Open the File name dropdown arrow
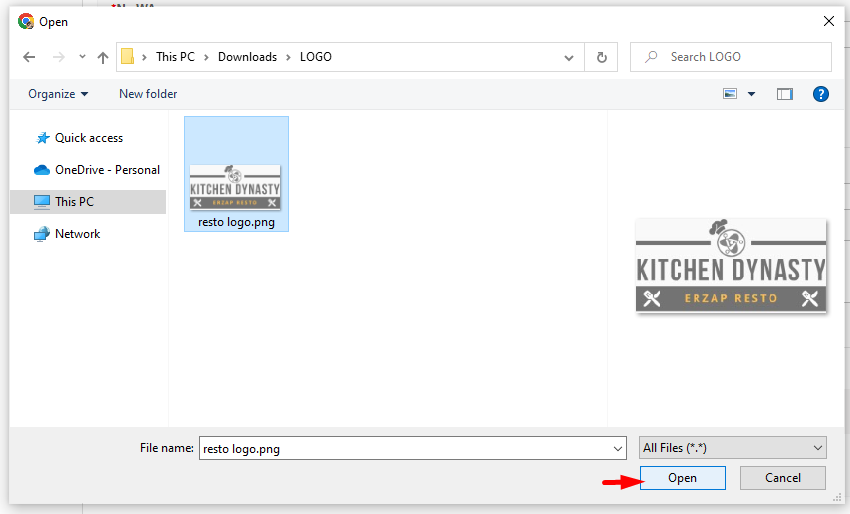Image resolution: width=850 pixels, height=514 pixels. pos(617,448)
